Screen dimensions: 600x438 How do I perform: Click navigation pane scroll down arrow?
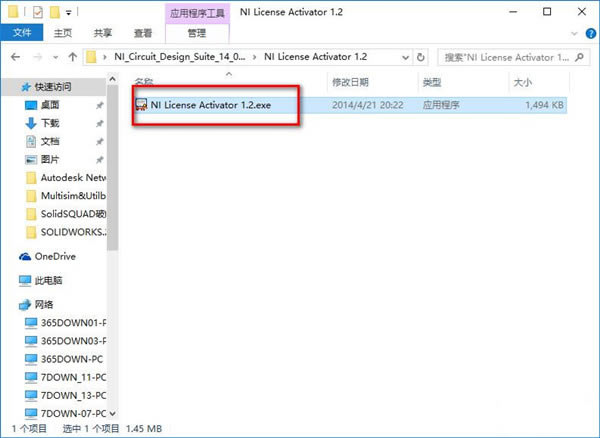pyautogui.click(x=112, y=414)
